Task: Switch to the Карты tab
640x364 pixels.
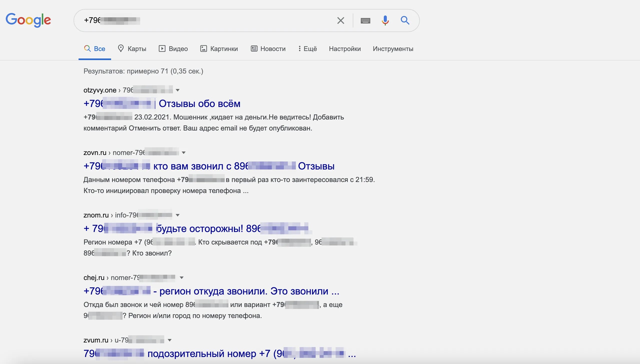Action: pyautogui.click(x=132, y=48)
